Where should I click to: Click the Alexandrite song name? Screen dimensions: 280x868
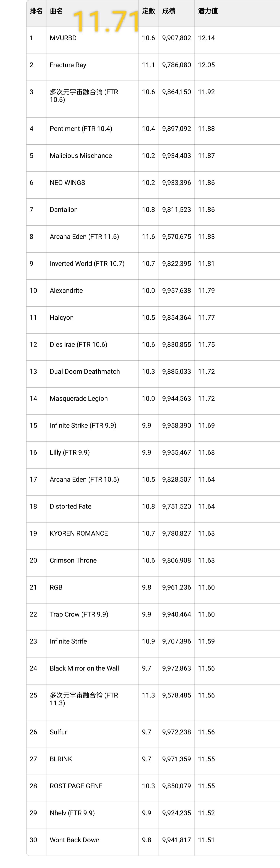point(66,290)
